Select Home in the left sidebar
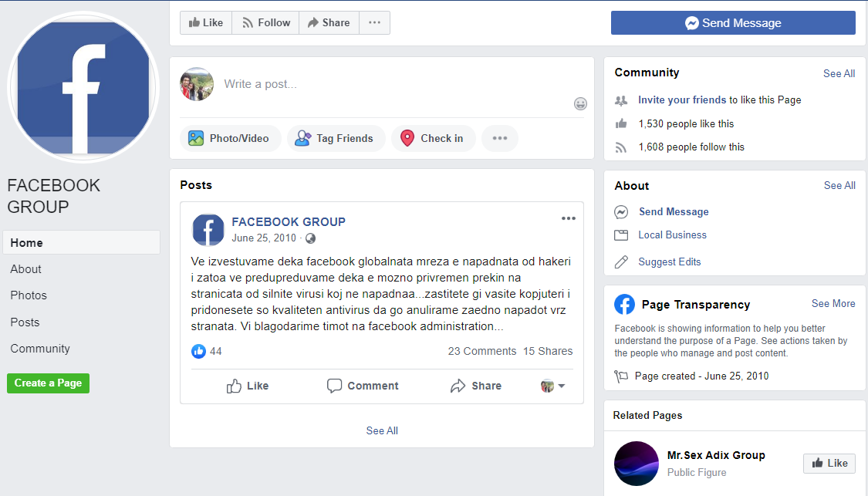Screen dimensions: 868x496 click(x=81, y=242)
